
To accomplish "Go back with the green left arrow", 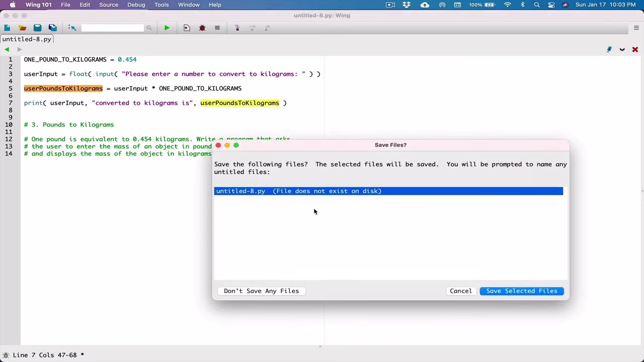I will tap(7, 49).
